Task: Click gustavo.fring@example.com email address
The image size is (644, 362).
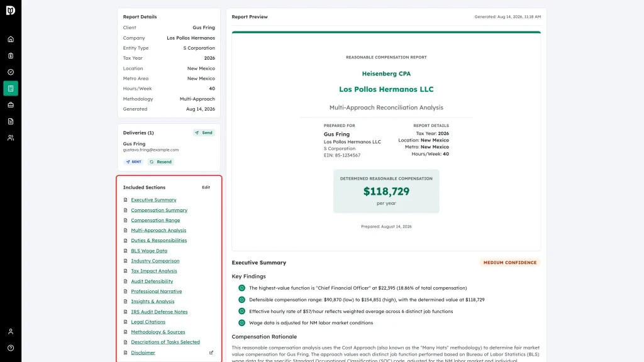Action: point(151,150)
